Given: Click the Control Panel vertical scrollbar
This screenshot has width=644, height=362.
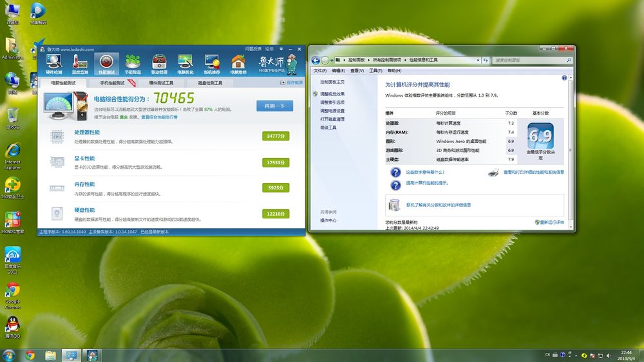Looking at the screenshot, I should pyautogui.click(x=570, y=151).
